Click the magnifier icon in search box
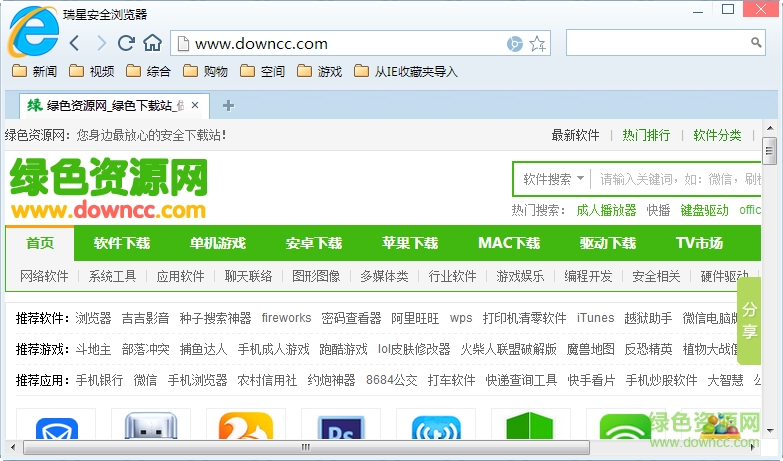 tap(757, 43)
